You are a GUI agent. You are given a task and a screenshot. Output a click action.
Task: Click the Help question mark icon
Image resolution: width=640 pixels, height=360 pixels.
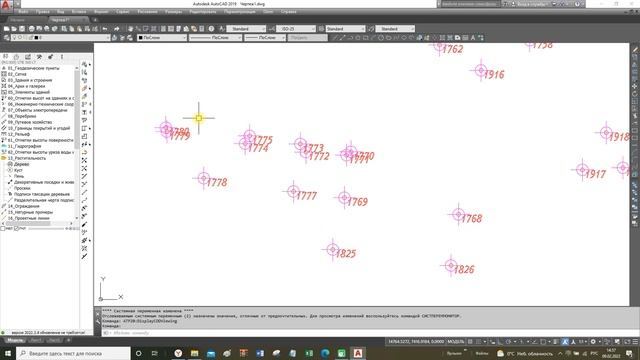pos(211,29)
